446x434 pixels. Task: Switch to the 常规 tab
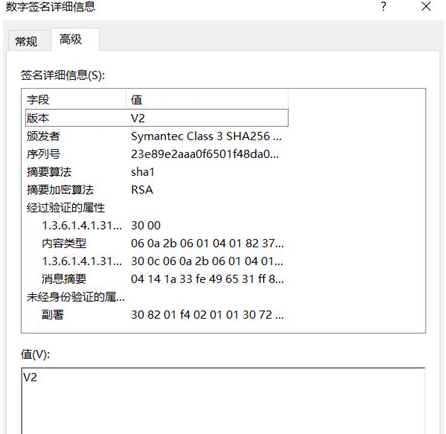pyautogui.click(x=26, y=41)
